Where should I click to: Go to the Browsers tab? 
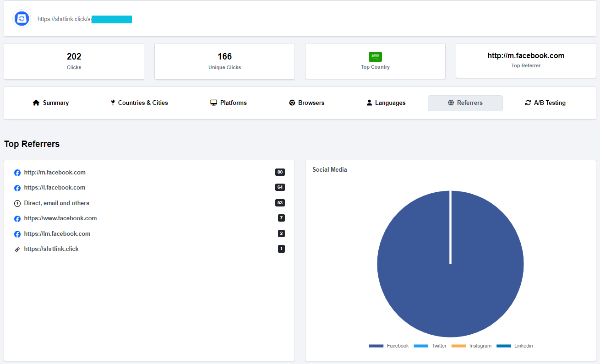(306, 103)
